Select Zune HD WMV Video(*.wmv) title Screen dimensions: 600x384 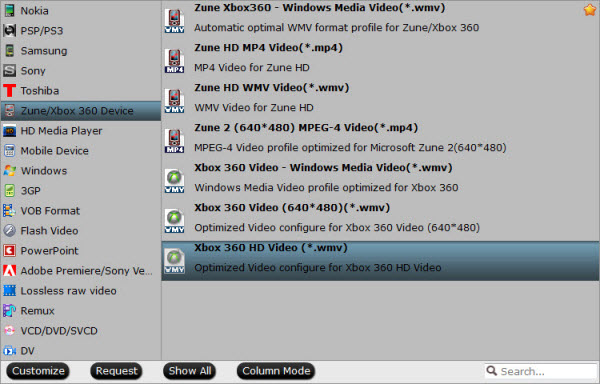[272, 88]
